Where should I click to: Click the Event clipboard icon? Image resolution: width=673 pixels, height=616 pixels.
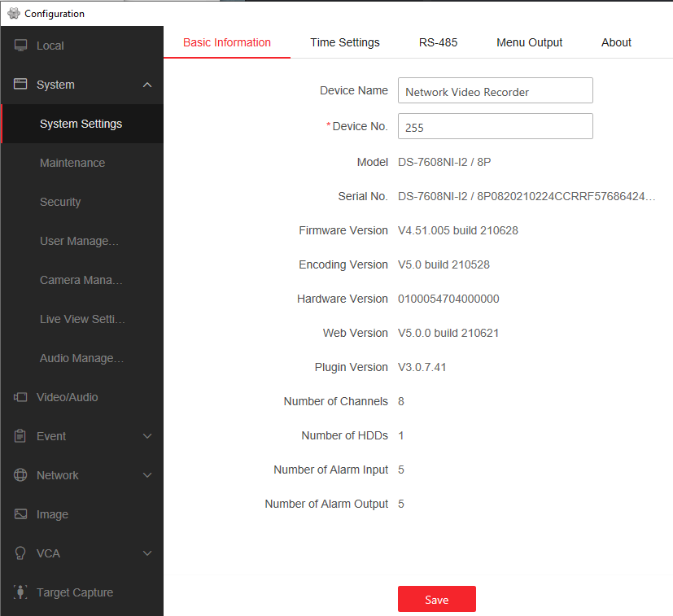click(x=21, y=436)
